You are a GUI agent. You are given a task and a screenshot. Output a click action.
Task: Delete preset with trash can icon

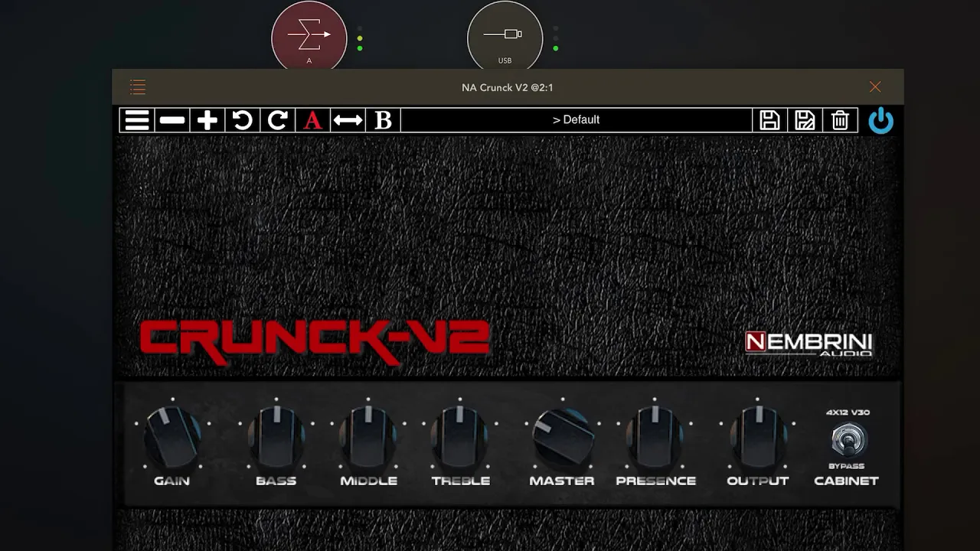tap(840, 120)
